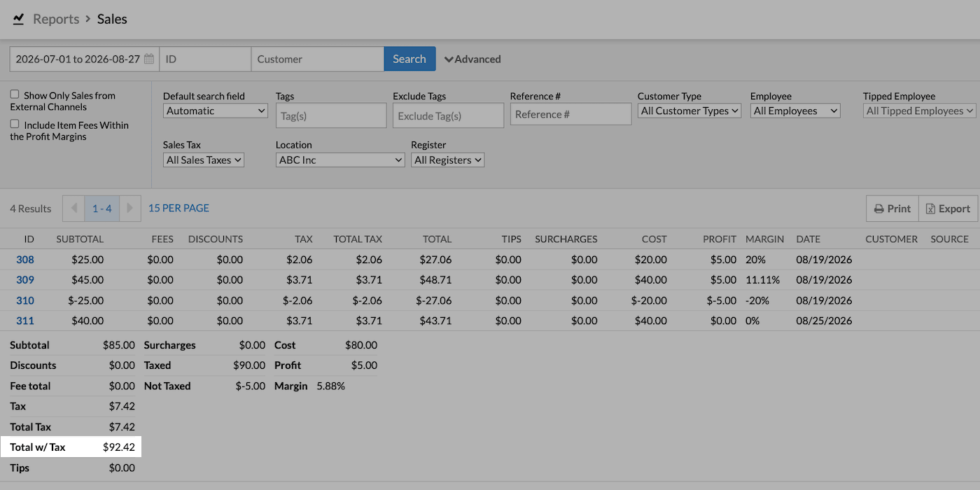
Task: Click the MARGIN column header
Action: pyautogui.click(x=765, y=239)
